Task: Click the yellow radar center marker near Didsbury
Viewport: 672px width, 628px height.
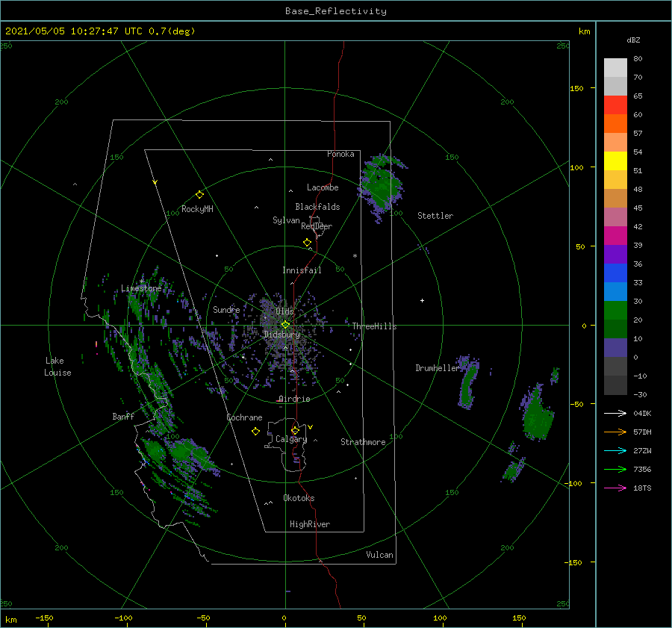Action: (x=285, y=325)
